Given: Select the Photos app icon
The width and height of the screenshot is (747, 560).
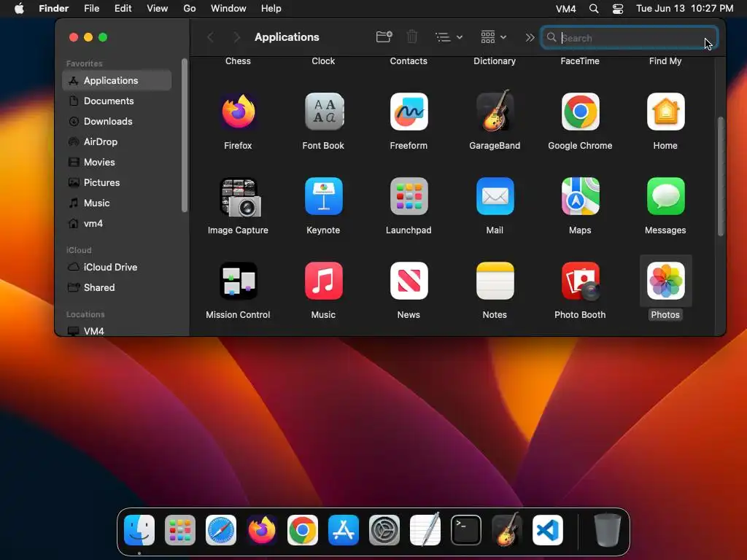Looking at the screenshot, I should click(665, 281).
